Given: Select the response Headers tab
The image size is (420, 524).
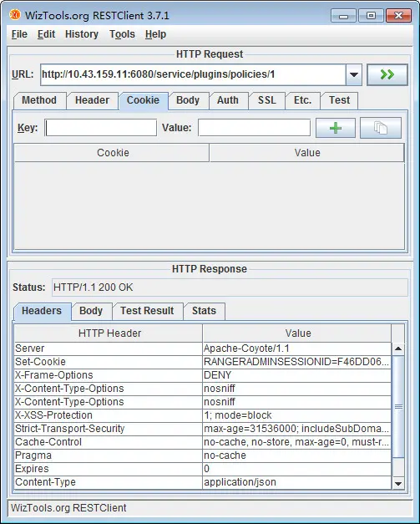Looking at the screenshot, I should pos(42,311).
